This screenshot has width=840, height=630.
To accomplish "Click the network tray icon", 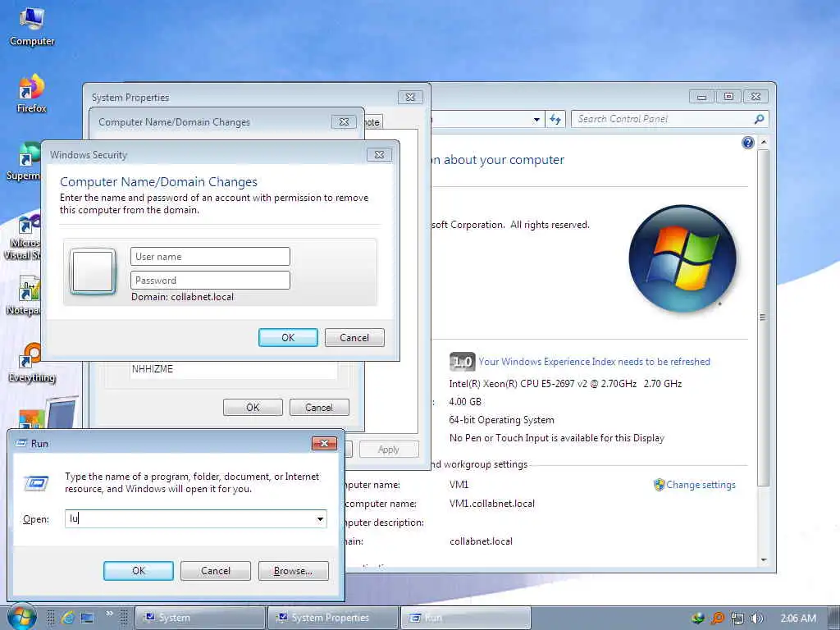I will [737, 619].
